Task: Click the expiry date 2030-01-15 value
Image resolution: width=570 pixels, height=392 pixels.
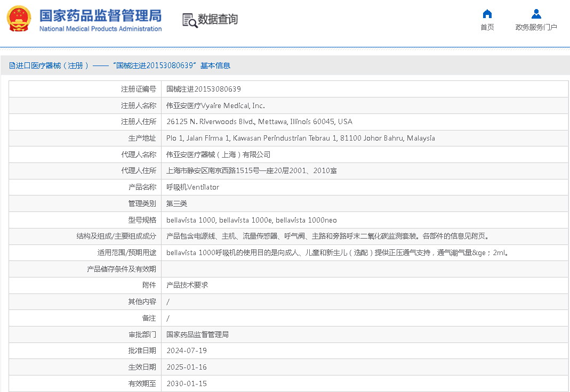Action: pyautogui.click(x=186, y=383)
